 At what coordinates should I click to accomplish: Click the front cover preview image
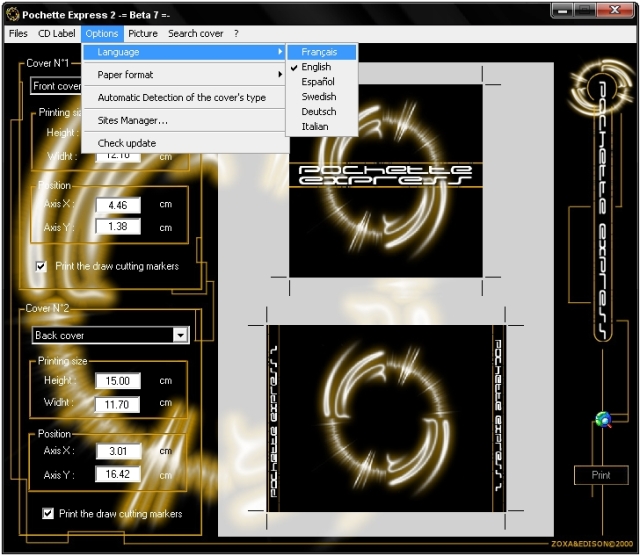pos(386,181)
